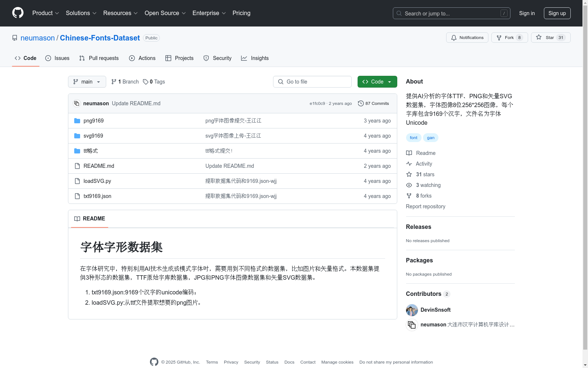This screenshot has width=588, height=368.
Task: Click the txt9169.json file icon
Action: pyautogui.click(x=77, y=196)
